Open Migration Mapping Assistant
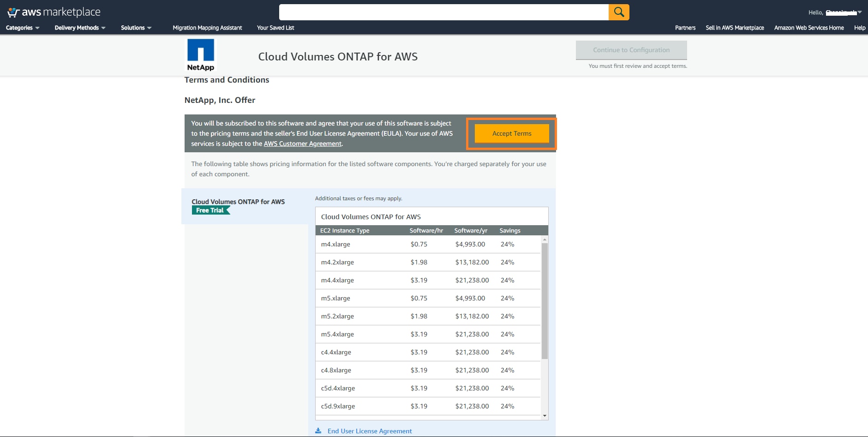 click(x=207, y=28)
